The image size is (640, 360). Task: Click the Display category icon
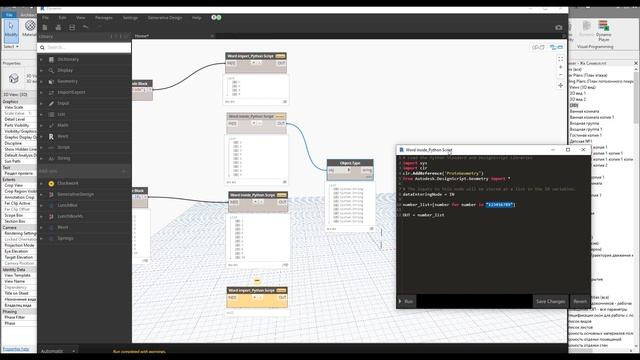click(51, 71)
